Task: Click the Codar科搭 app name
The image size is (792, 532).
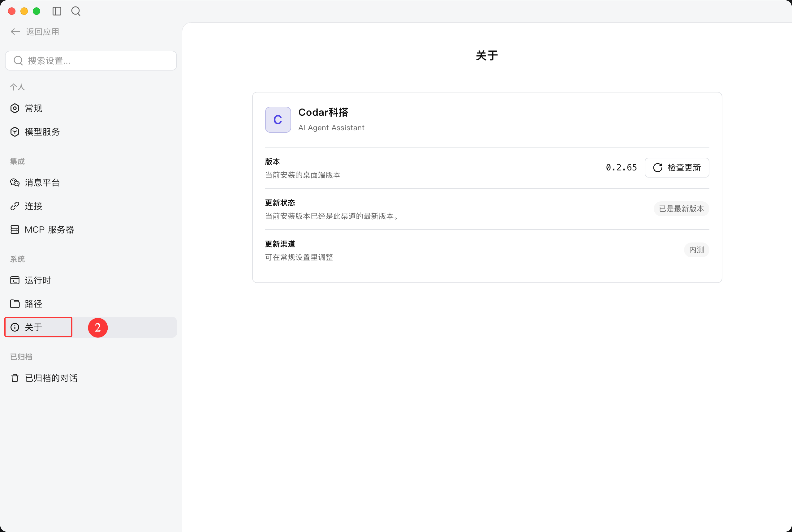Action: (x=323, y=112)
